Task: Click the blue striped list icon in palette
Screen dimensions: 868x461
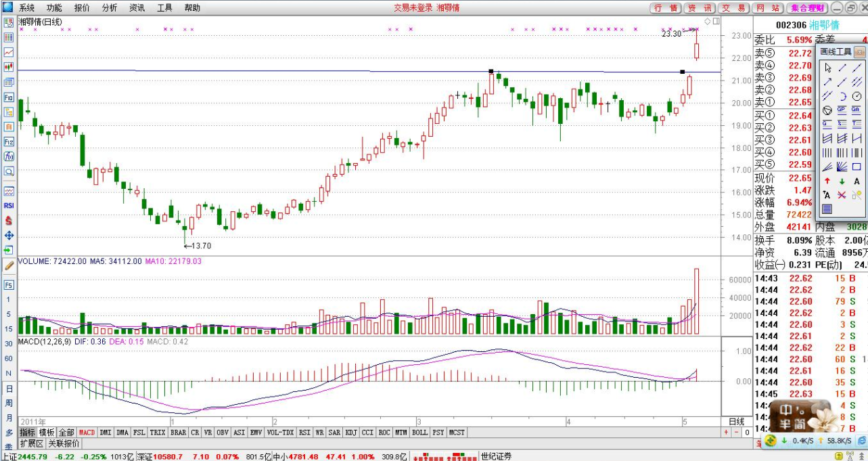Action: click(x=827, y=209)
